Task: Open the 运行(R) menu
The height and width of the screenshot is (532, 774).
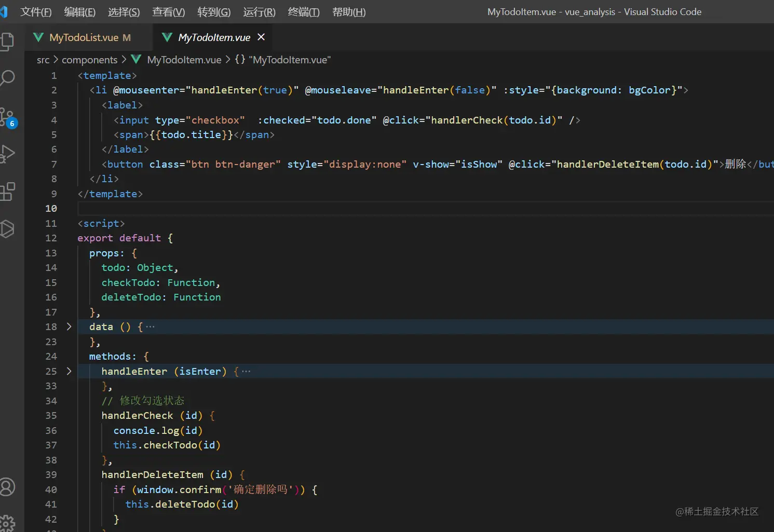Action: 259,12
